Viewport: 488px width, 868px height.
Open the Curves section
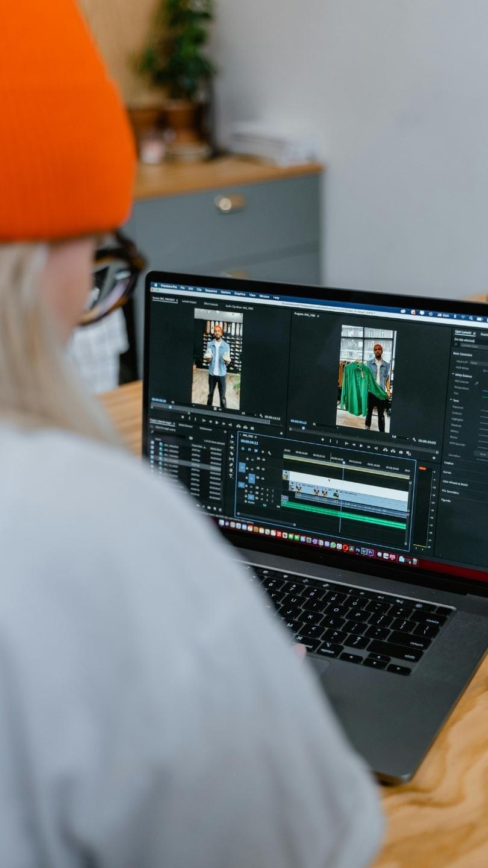point(447,473)
